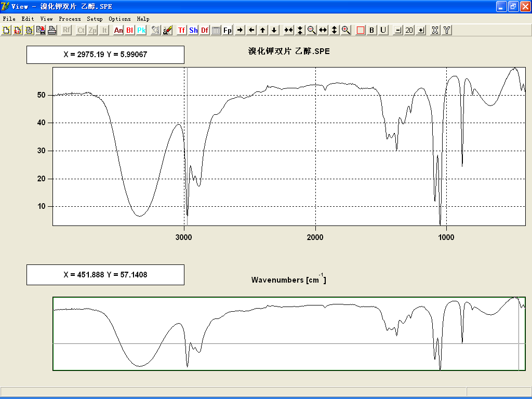The height and width of the screenshot is (399, 532).
Task: Save the spectrum with the disk icon
Action: [41, 30]
